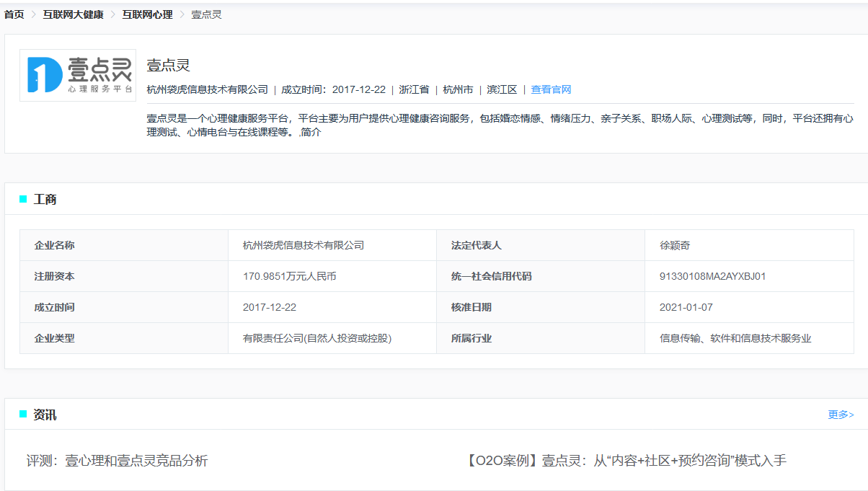The height and width of the screenshot is (491, 868).
Task: Click 滨江区 in header info
Action: (x=502, y=89)
